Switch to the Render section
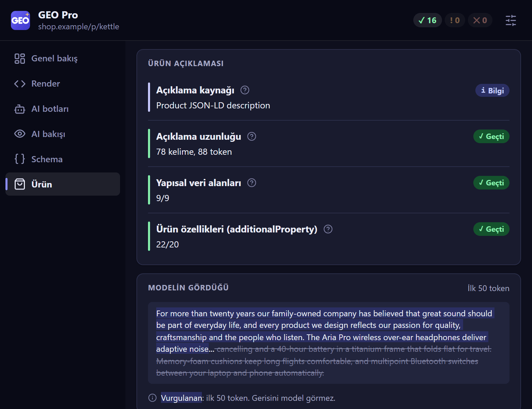Viewport: 532px width, 409px height. click(63, 84)
